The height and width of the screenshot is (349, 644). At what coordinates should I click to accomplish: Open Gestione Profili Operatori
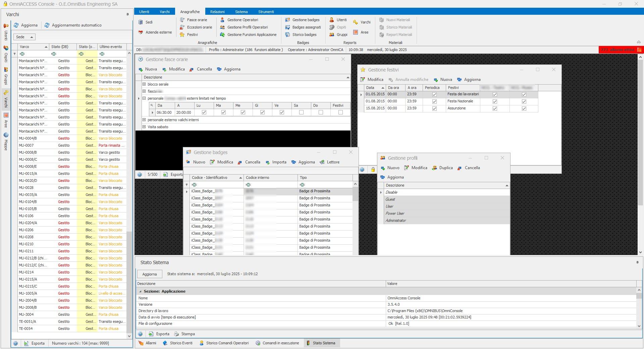click(244, 27)
